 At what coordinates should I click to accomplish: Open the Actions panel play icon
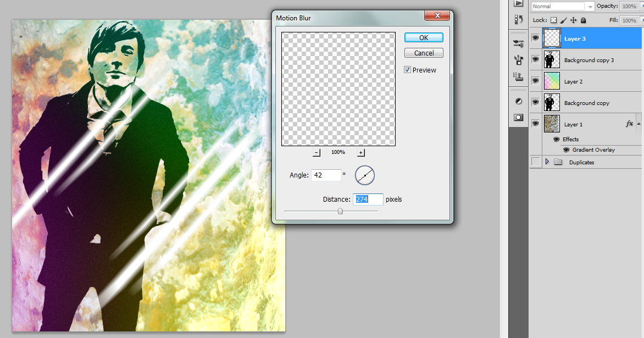518,3
